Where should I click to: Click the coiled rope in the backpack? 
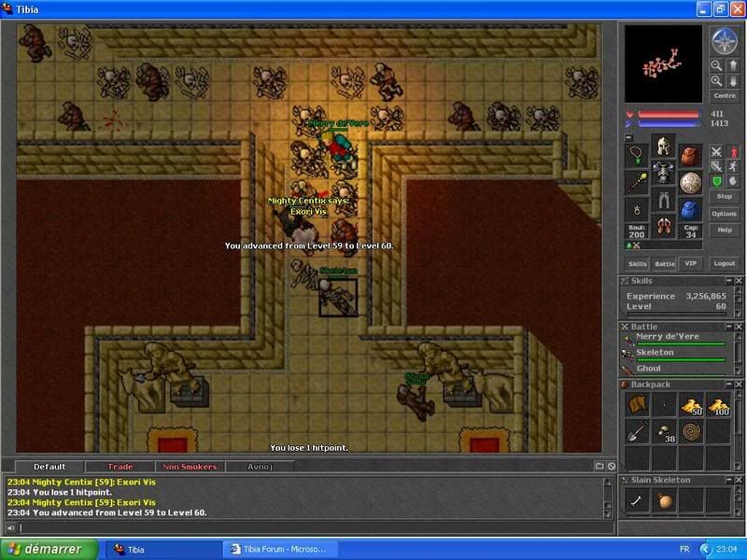(691, 432)
